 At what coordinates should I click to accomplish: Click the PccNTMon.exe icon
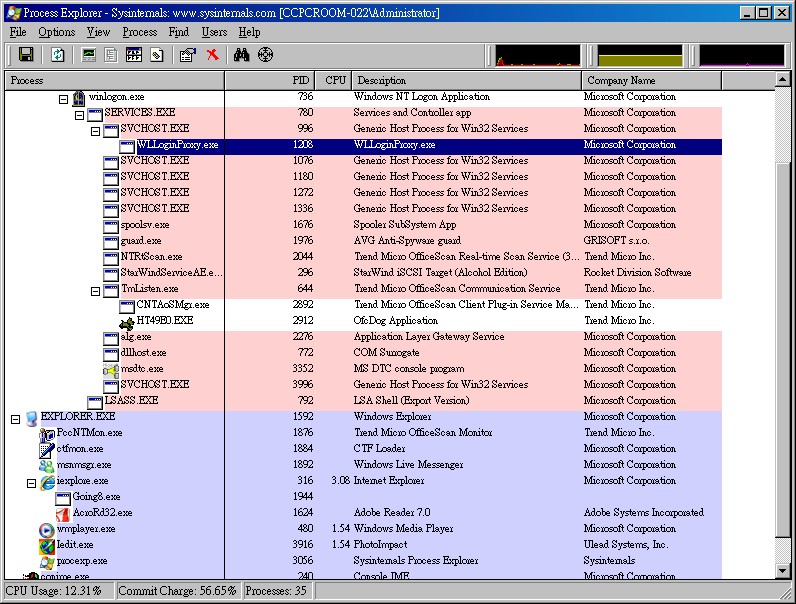47,433
